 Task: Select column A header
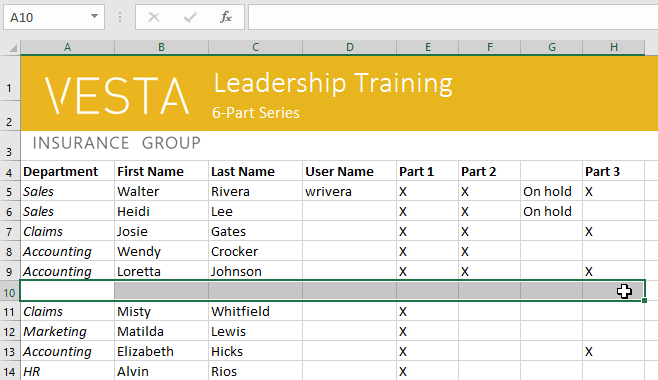[x=67, y=47]
